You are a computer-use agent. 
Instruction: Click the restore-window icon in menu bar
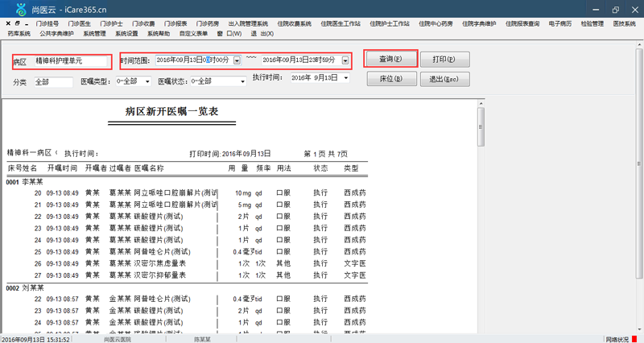[17, 24]
